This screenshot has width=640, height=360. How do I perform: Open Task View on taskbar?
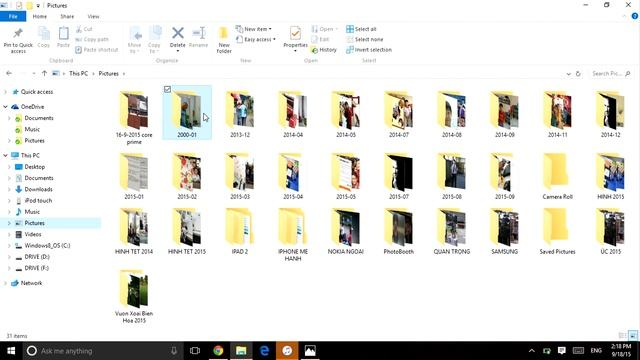[195, 351]
